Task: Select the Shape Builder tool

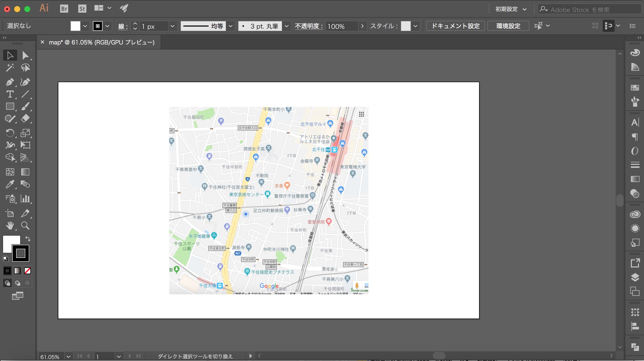Action: coord(10,157)
